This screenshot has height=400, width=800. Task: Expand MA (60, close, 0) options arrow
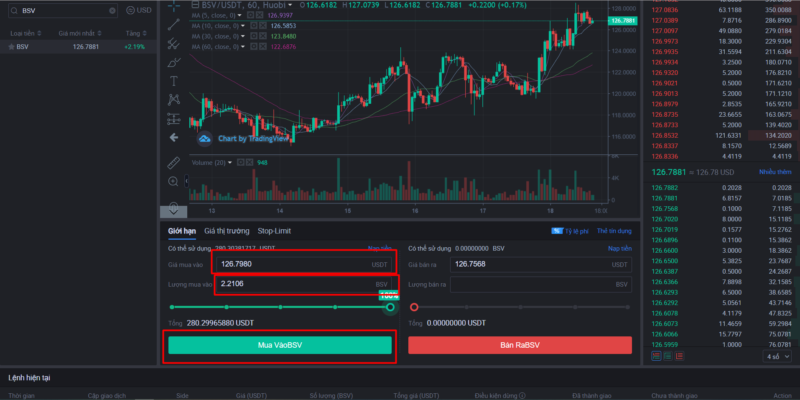[x=243, y=47]
